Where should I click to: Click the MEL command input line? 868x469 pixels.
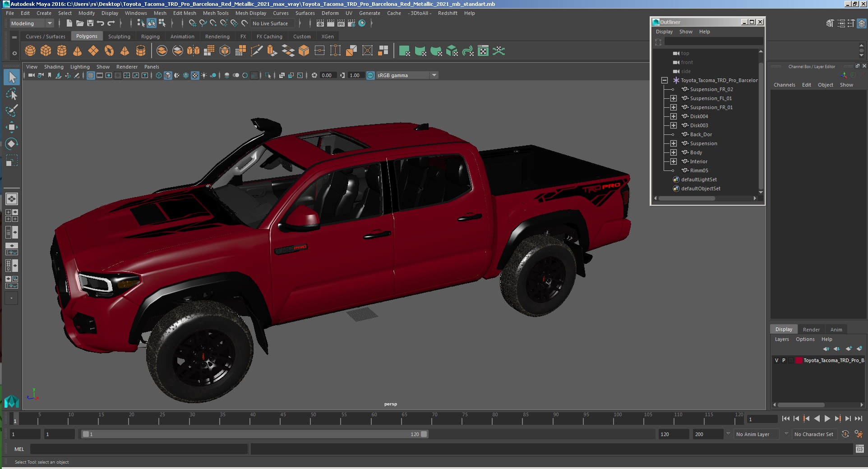139,449
